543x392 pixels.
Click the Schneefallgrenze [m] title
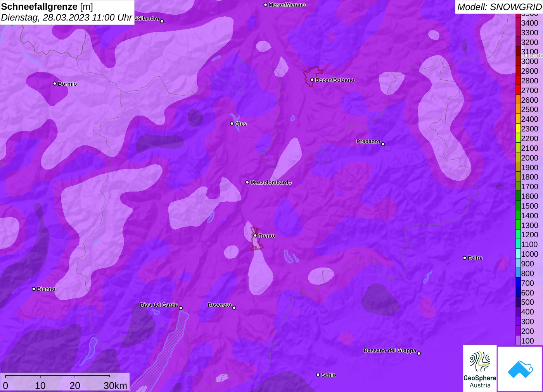[x=47, y=7]
